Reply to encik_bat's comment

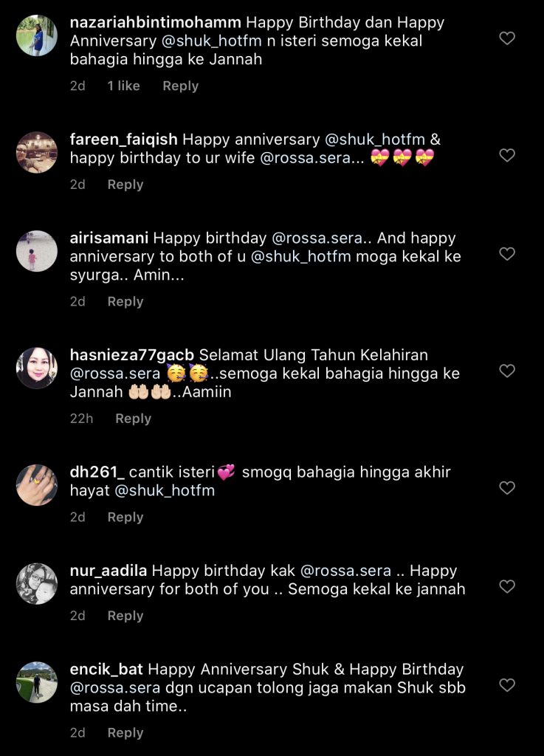[x=125, y=733]
